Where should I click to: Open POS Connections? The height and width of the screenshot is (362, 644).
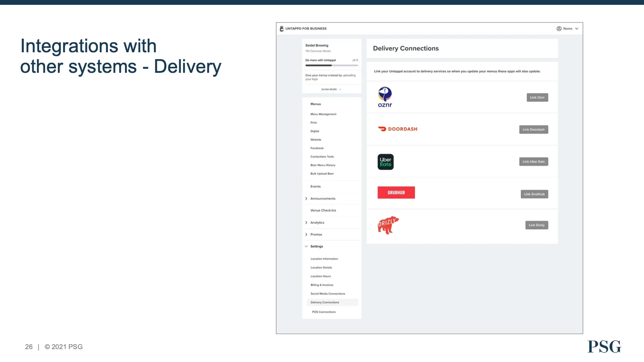324,312
